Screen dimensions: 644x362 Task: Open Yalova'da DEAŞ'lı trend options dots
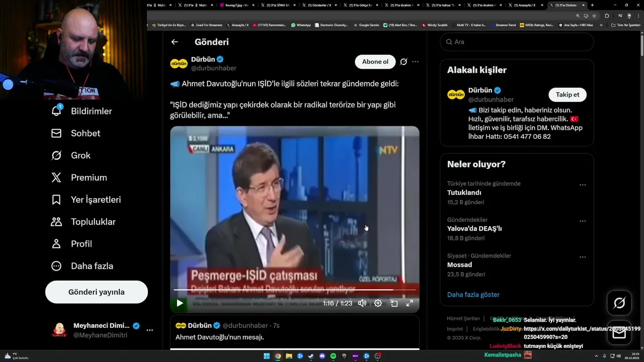tap(583, 221)
